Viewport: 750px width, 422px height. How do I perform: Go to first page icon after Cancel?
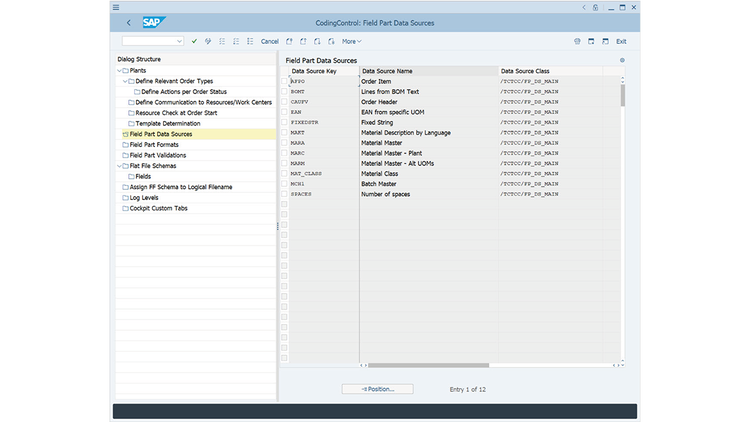click(289, 42)
